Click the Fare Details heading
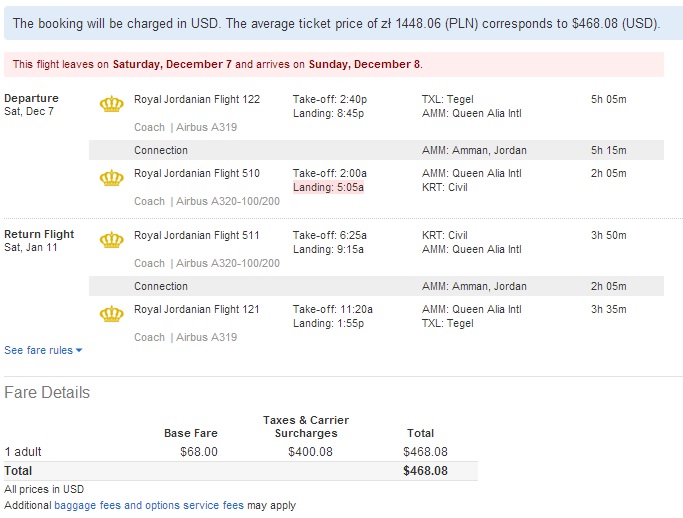Viewport: 683px width, 518px height. (x=47, y=393)
